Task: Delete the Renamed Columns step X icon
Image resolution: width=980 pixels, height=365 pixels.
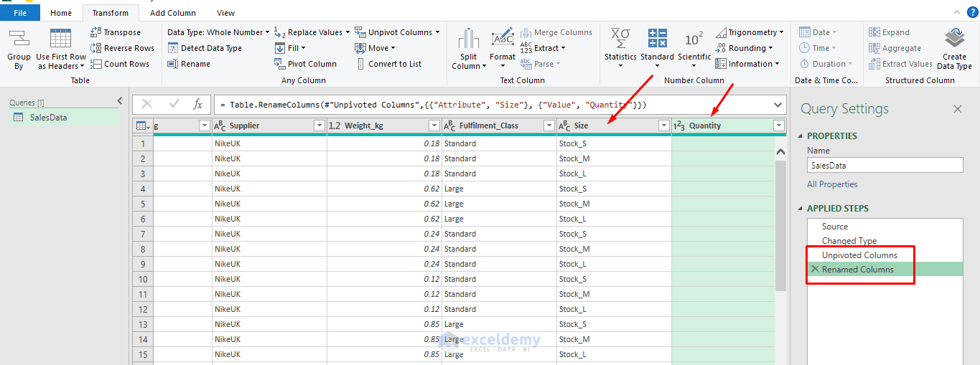Action: 815,270
